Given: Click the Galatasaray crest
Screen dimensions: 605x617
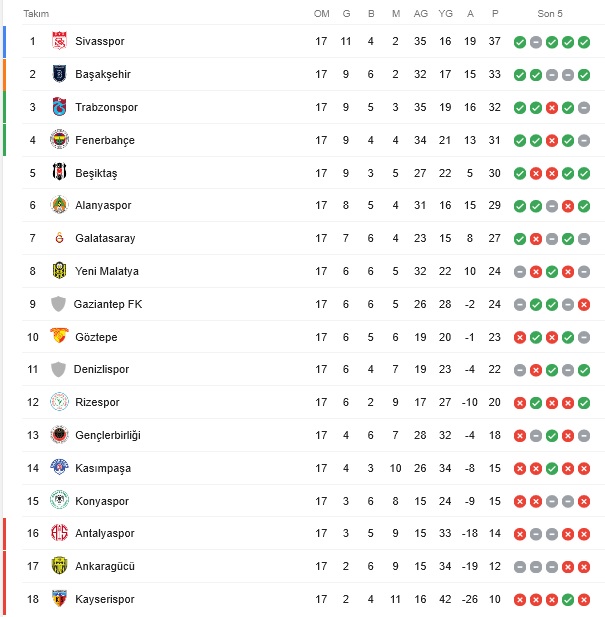Looking at the screenshot, I should (x=59, y=238).
